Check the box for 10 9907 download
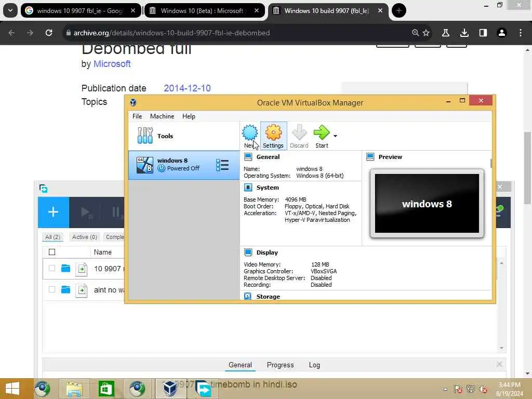Image resolution: width=532 pixels, height=399 pixels. pyautogui.click(x=52, y=269)
